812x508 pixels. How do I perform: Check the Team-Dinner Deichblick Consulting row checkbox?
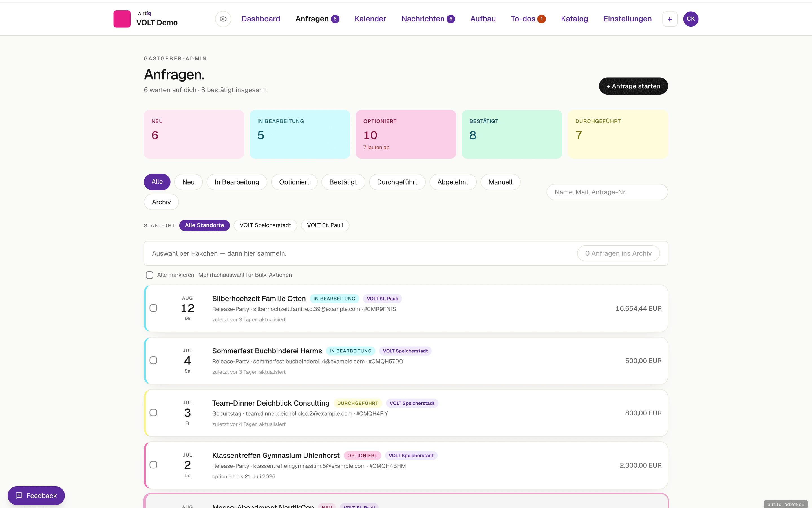(153, 413)
